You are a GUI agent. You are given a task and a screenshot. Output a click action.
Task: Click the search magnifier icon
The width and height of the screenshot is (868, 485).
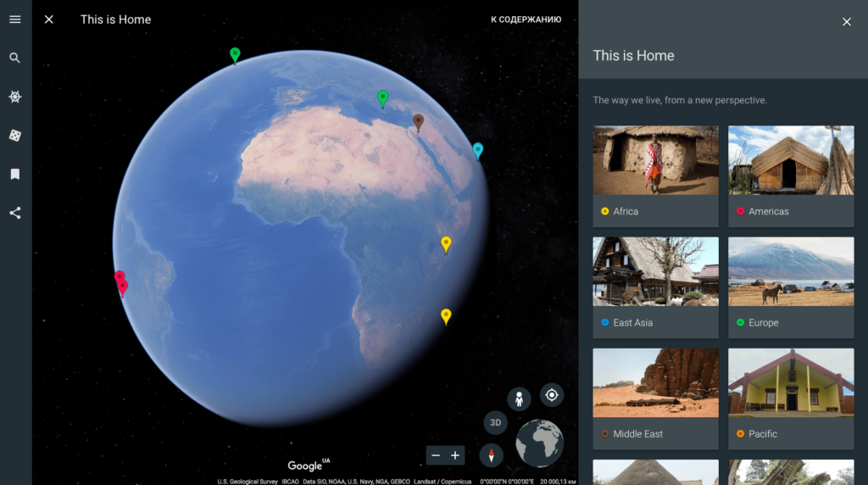pos(15,59)
